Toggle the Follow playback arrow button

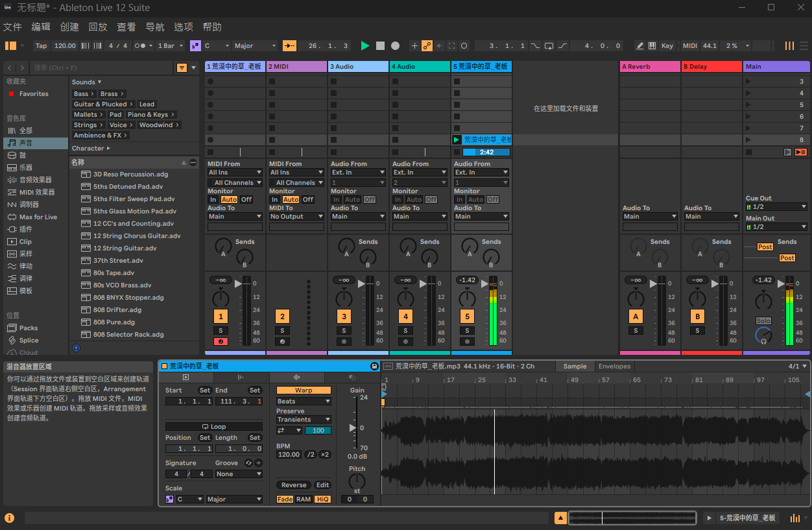point(290,46)
